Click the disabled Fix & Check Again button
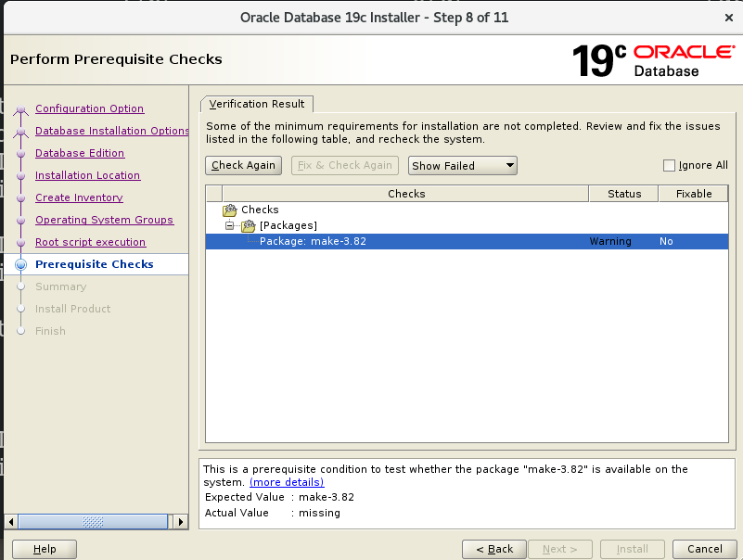Screen dimensions: 743x560 [x=344, y=165]
